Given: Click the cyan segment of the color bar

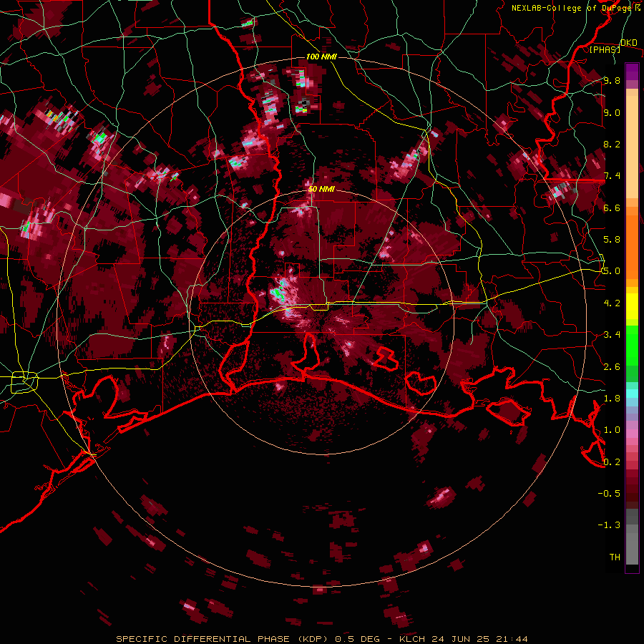Looking at the screenshot, I should click(x=632, y=394).
